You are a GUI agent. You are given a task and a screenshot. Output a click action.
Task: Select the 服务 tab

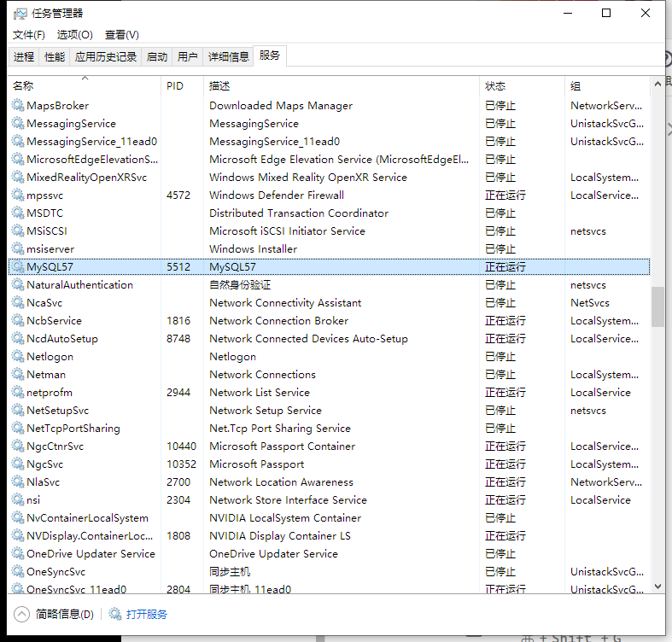tap(270, 55)
